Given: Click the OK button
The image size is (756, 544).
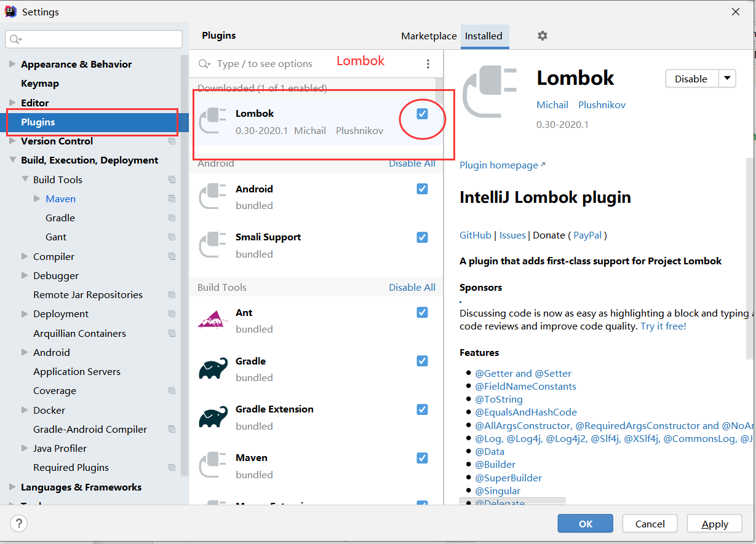Looking at the screenshot, I should coord(586,524).
